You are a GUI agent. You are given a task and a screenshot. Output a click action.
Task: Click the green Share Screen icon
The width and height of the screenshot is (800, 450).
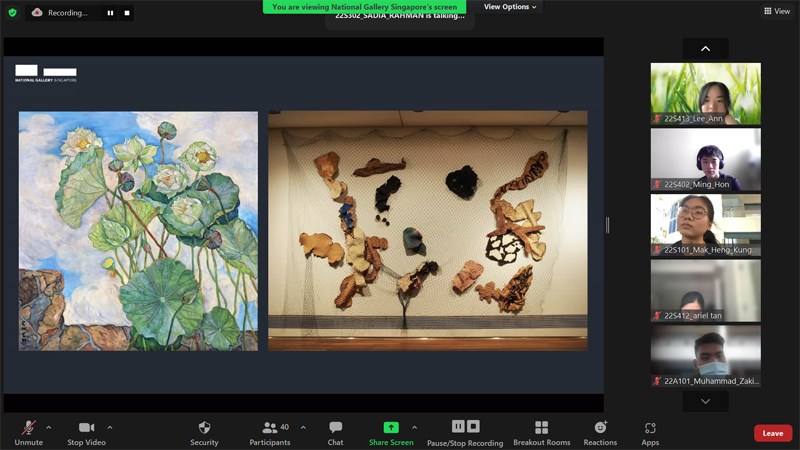[391, 427]
